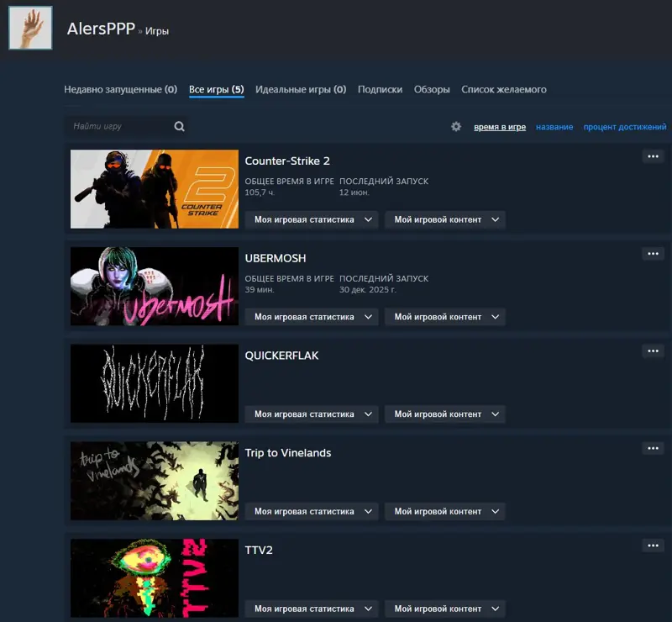The image size is (672, 622).
Task: Switch to Идеальные игры tab
Action: pos(301,90)
